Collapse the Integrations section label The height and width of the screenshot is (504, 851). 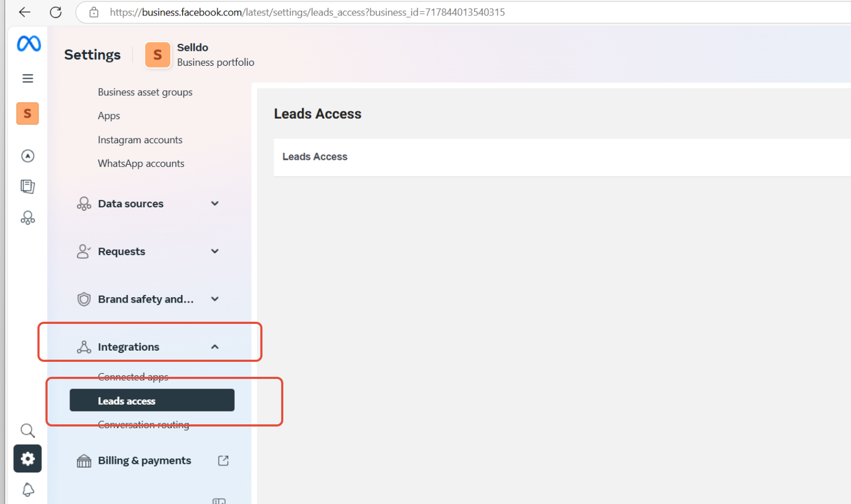[128, 347]
